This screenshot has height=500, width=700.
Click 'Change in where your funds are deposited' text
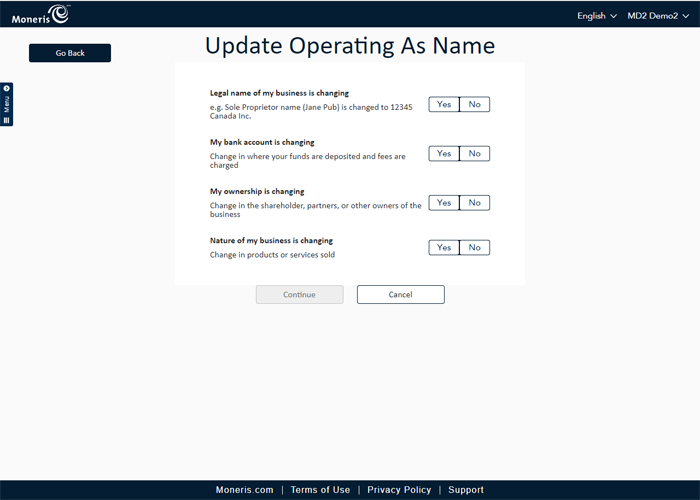[308, 160]
